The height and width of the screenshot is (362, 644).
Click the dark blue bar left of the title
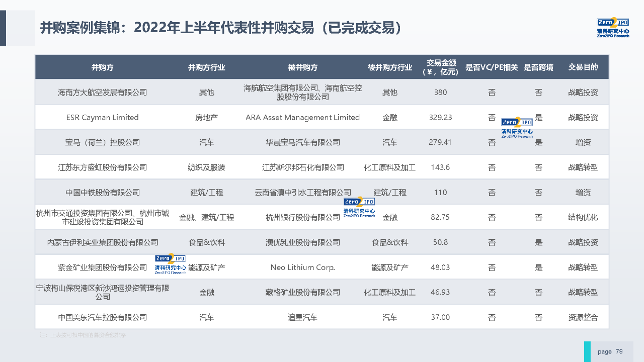point(3,28)
